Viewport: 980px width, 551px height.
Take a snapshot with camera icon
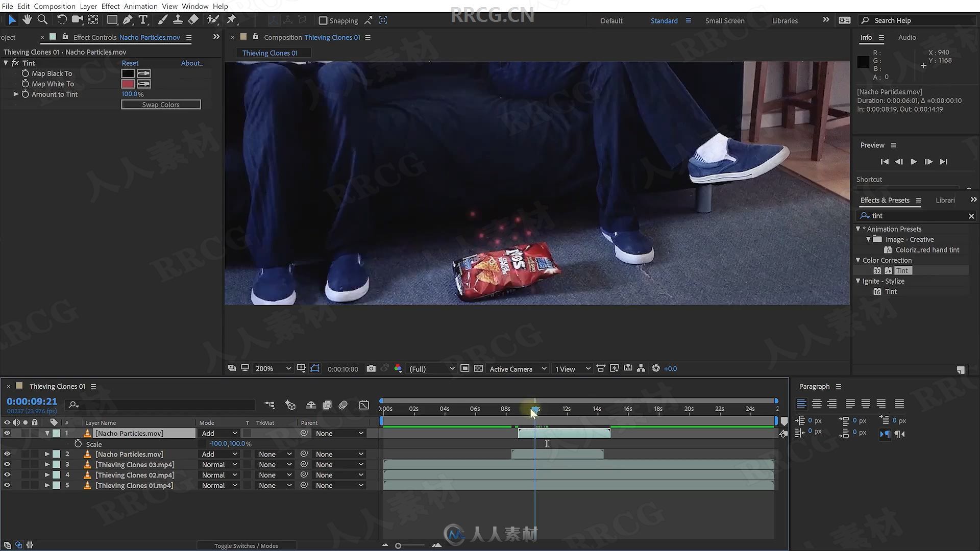(371, 368)
